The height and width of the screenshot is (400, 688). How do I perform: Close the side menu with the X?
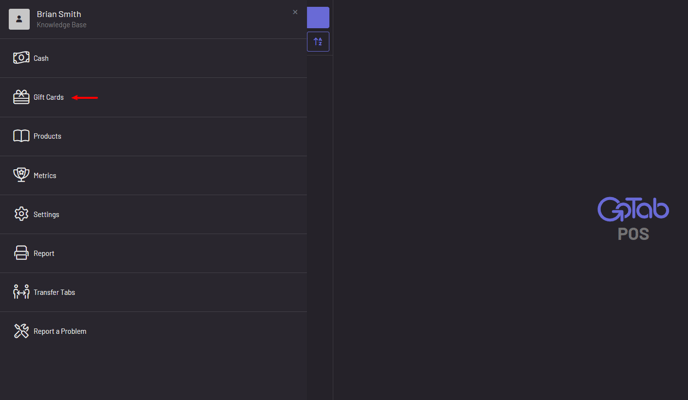tap(295, 12)
